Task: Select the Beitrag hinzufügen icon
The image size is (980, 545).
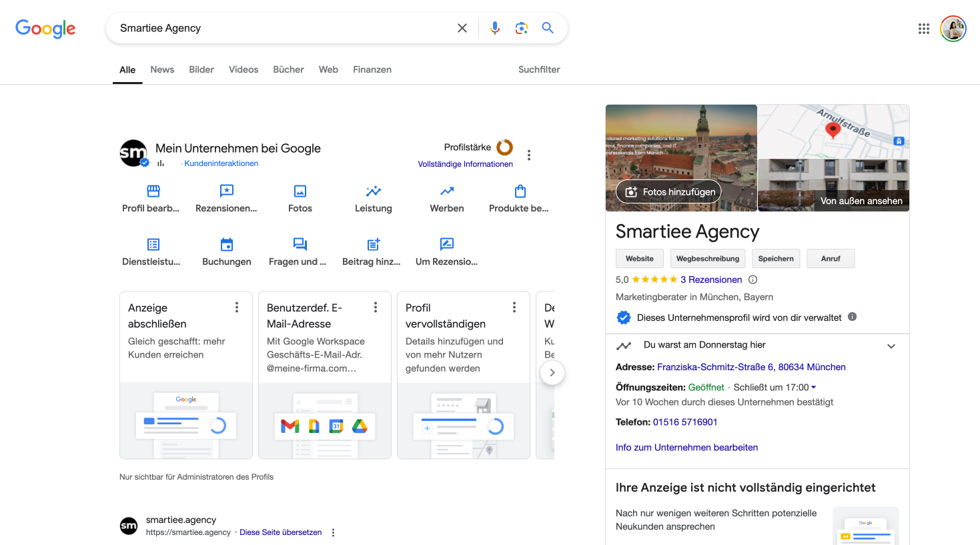Action: point(372,245)
